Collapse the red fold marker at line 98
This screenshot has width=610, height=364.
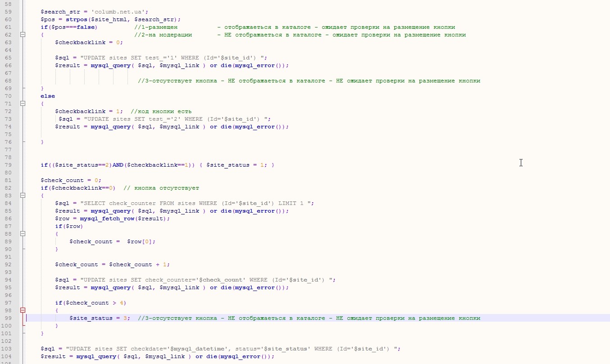pyautogui.click(x=23, y=310)
